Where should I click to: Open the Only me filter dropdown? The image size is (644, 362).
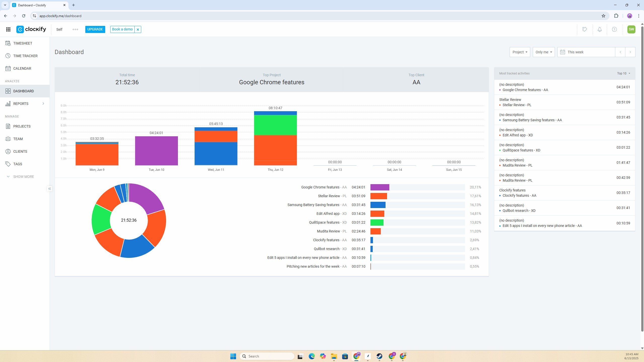(x=543, y=52)
